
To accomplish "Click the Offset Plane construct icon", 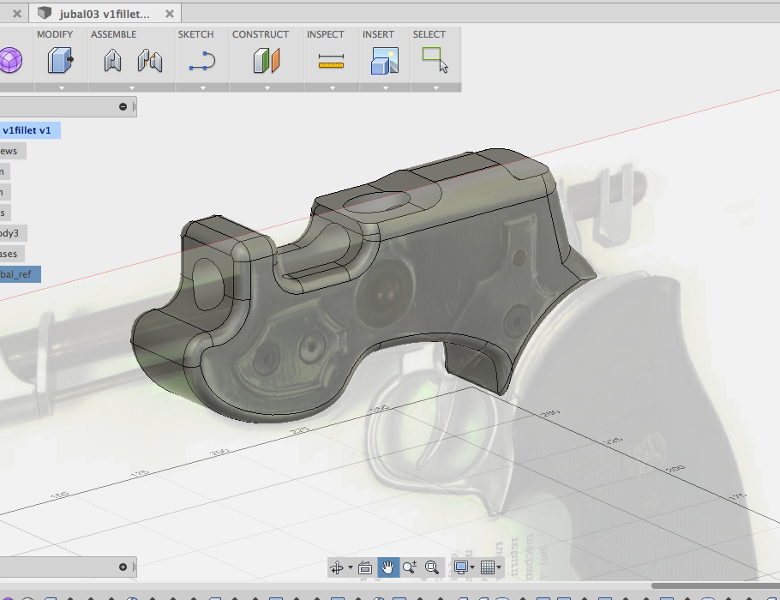I will point(267,61).
